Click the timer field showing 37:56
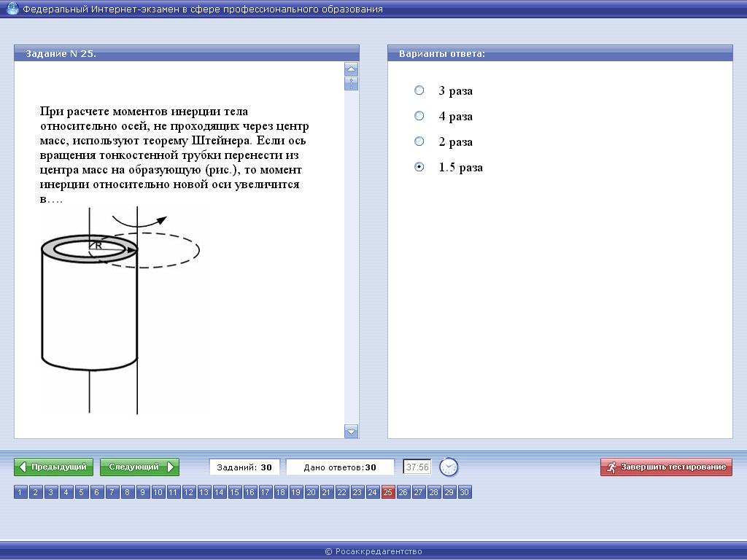 417,467
